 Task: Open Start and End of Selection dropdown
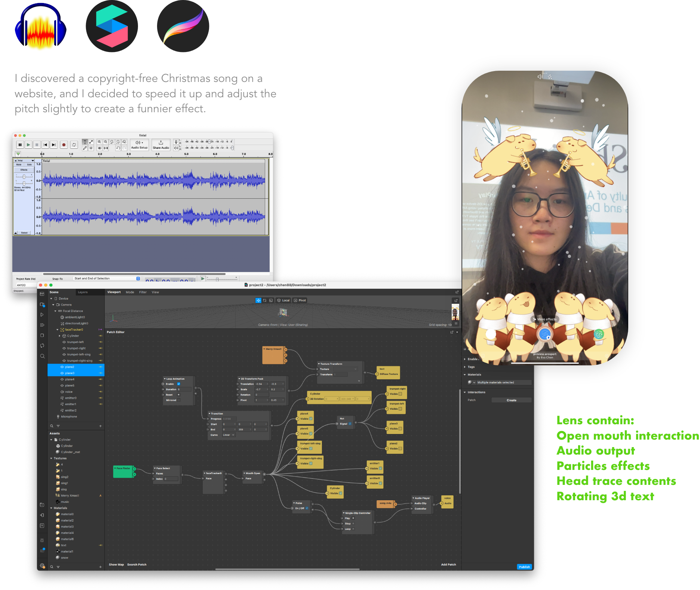click(x=107, y=278)
